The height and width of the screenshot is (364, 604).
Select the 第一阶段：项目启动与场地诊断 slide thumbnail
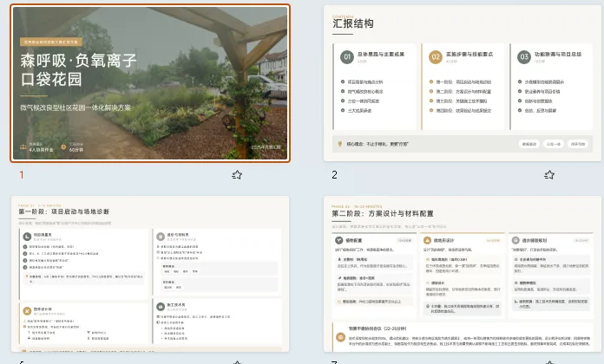pyautogui.click(x=150, y=274)
